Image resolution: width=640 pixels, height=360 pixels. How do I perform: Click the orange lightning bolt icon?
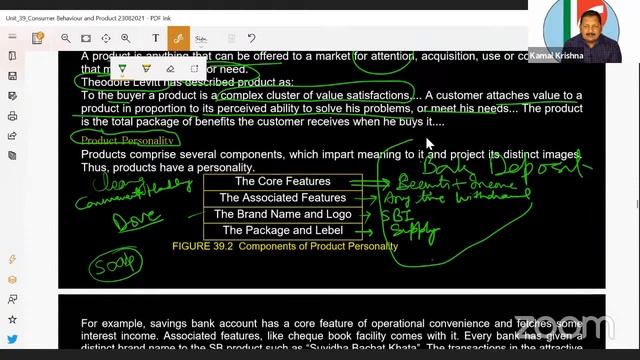(x=12, y=260)
